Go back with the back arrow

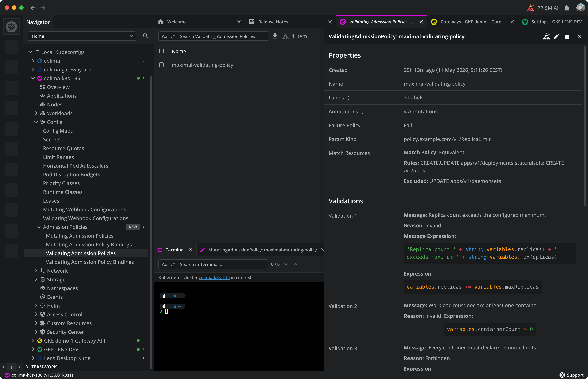(33, 8)
